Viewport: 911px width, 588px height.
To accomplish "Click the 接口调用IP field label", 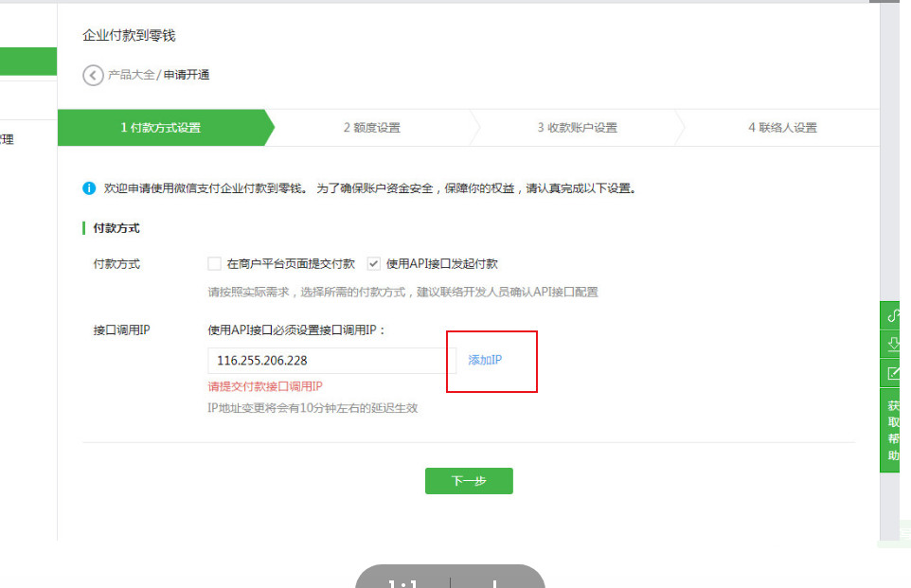I will pyautogui.click(x=121, y=330).
